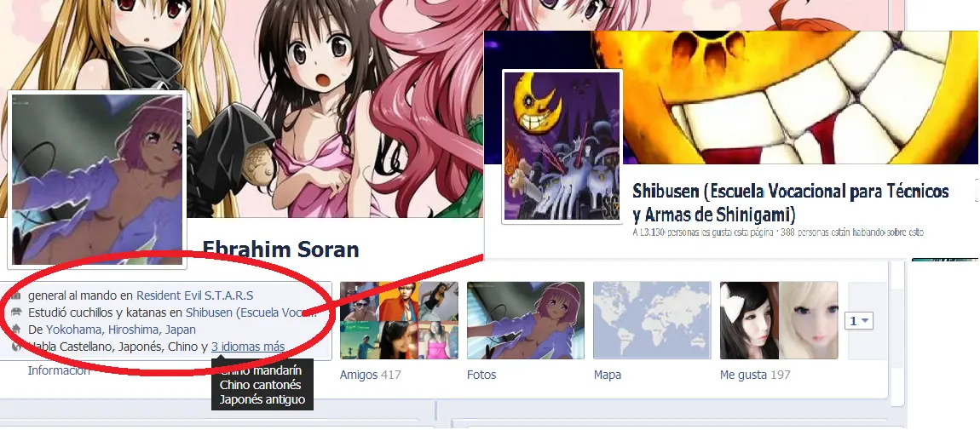This screenshot has width=980, height=430.
Task: Open the Shibusen (Escuela Voc... school link
Action: click(251, 312)
